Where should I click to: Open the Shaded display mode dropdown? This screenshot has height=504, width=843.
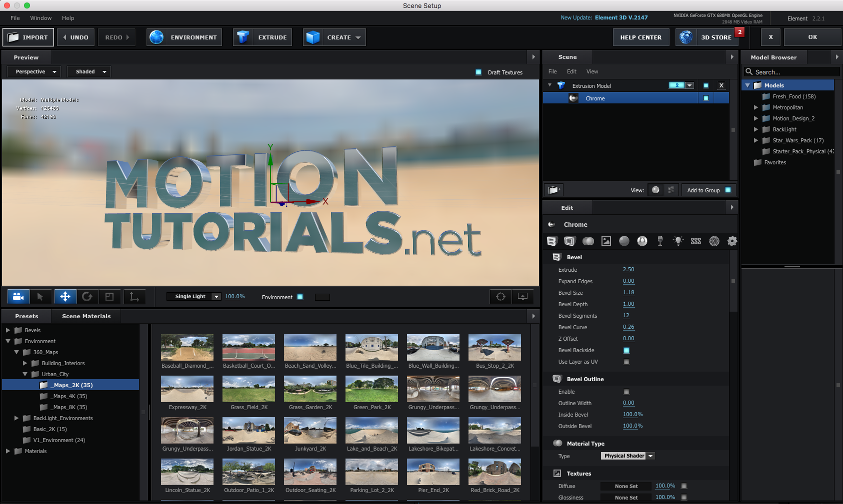tap(89, 71)
